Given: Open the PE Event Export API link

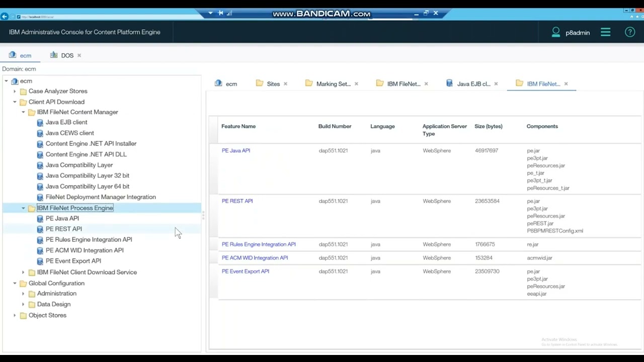Looking at the screenshot, I should (x=246, y=271).
